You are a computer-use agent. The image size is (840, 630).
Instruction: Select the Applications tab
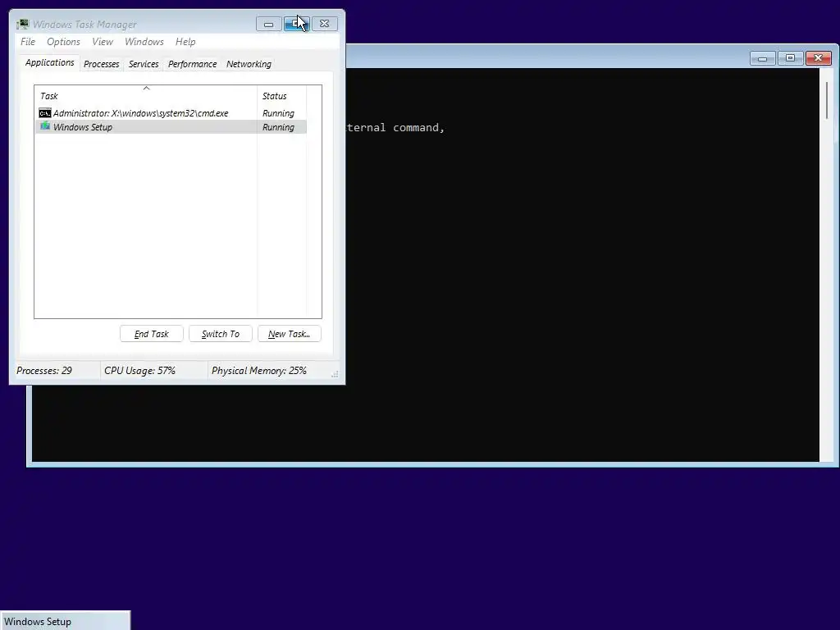pos(50,62)
